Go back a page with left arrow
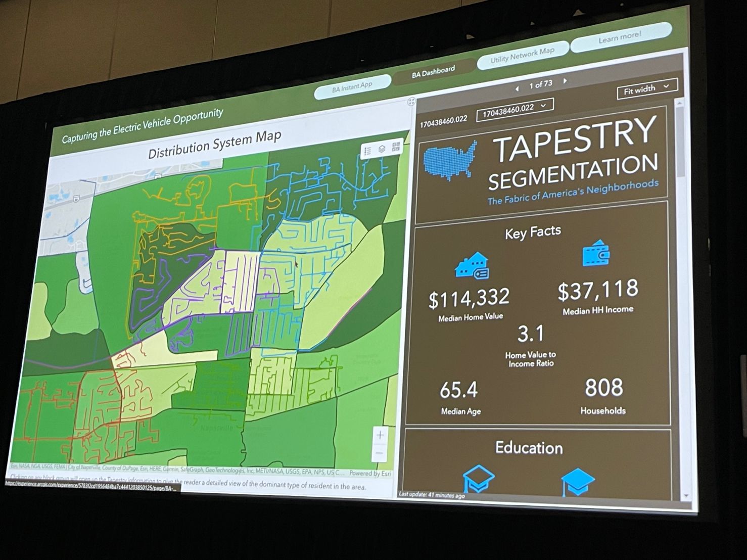 coord(517,88)
